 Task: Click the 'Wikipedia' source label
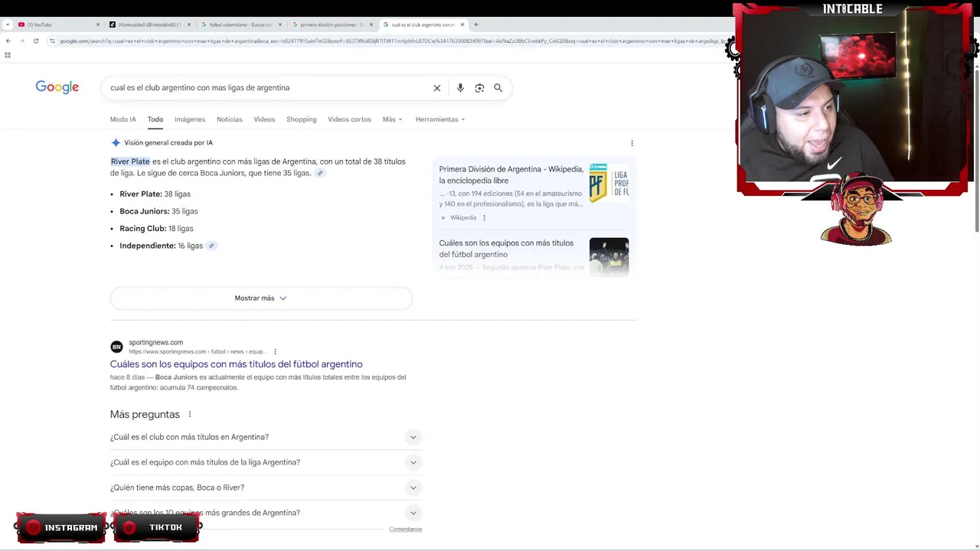[463, 218]
